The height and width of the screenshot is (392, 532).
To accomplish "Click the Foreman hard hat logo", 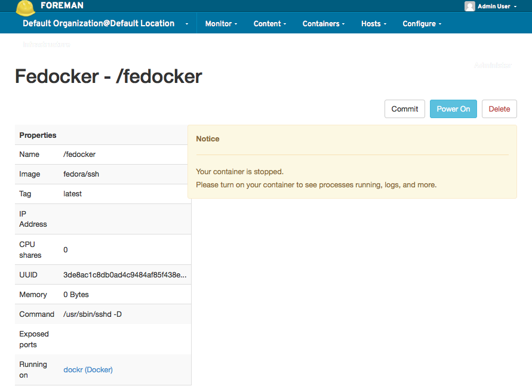I will pyautogui.click(x=25, y=7).
